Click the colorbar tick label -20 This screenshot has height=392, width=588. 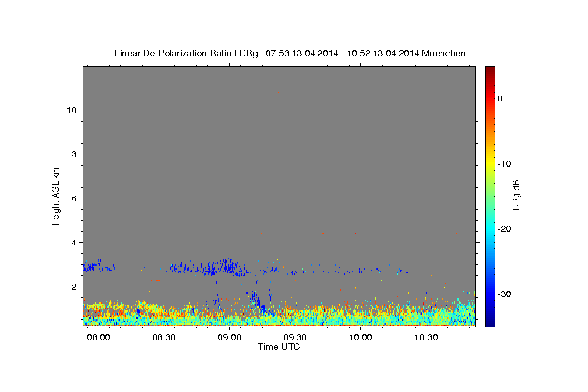[x=505, y=229]
